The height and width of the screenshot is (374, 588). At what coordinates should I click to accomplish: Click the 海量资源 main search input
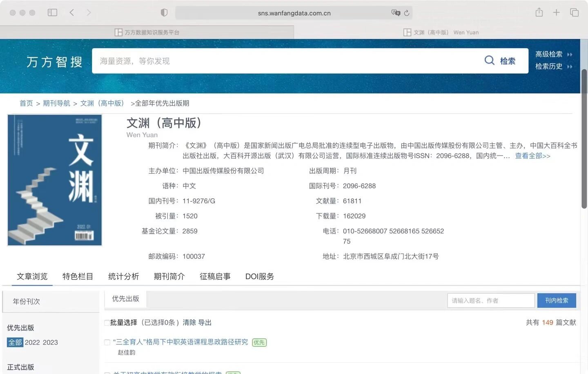[x=286, y=61]
